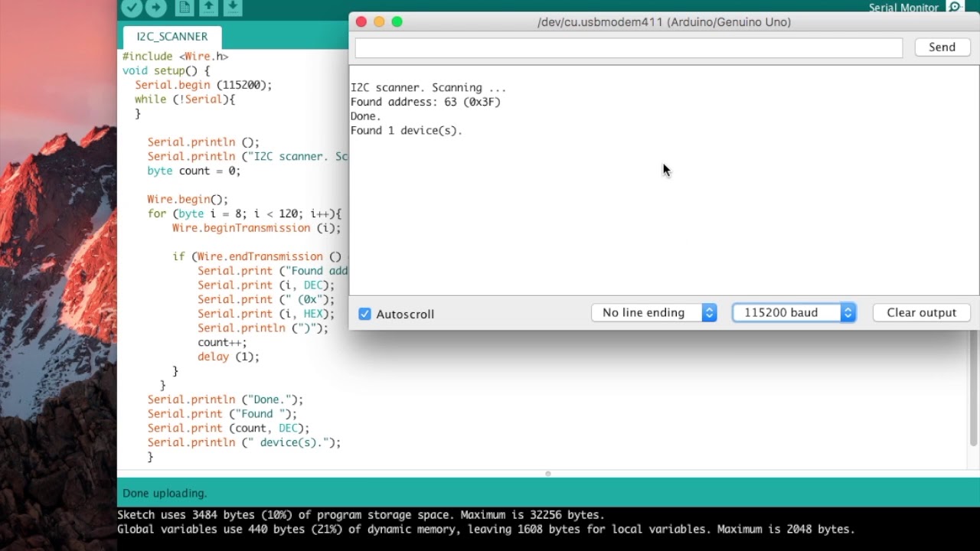Click the serial monitor window title text
This screenshot has height=551, width=980.
point(664,22)
